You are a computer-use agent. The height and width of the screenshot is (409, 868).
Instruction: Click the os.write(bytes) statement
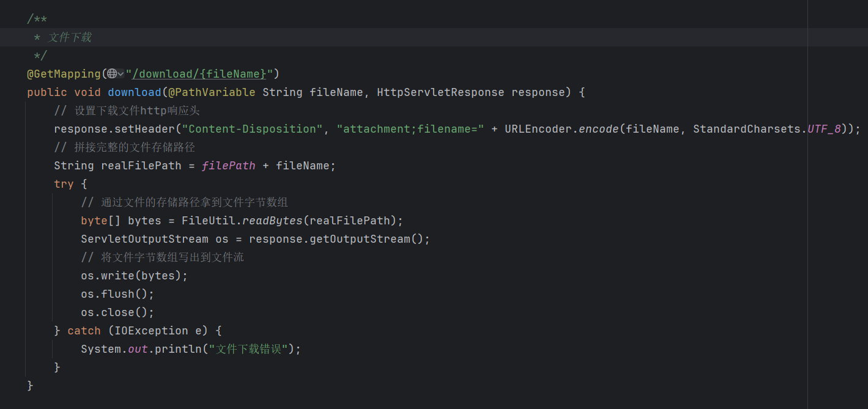[x=135, y=276]
